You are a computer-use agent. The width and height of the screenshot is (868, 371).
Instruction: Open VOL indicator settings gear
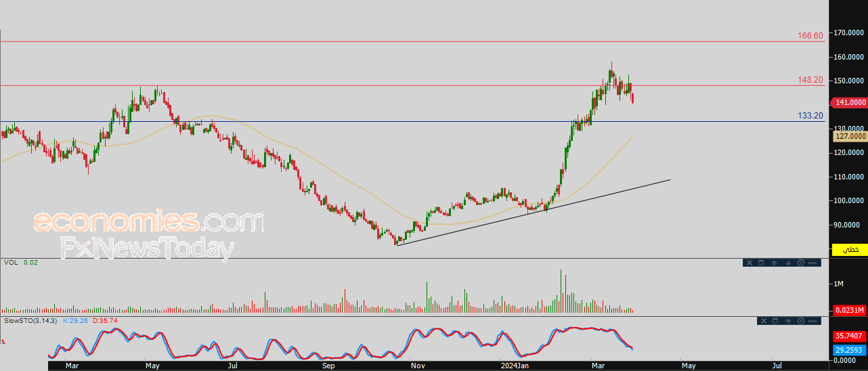[801, 263]
